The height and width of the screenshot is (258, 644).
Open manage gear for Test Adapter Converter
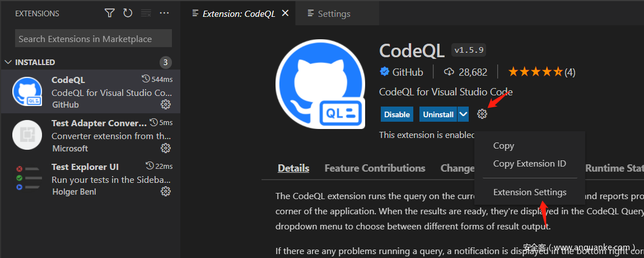pyautogui.click(x=166, y=148)
